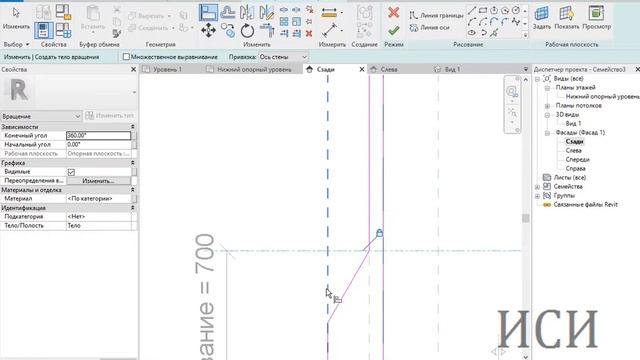
Task: Pick the Mirror draw axis tool
Action: pyautogui.click(x=266, y=12)
